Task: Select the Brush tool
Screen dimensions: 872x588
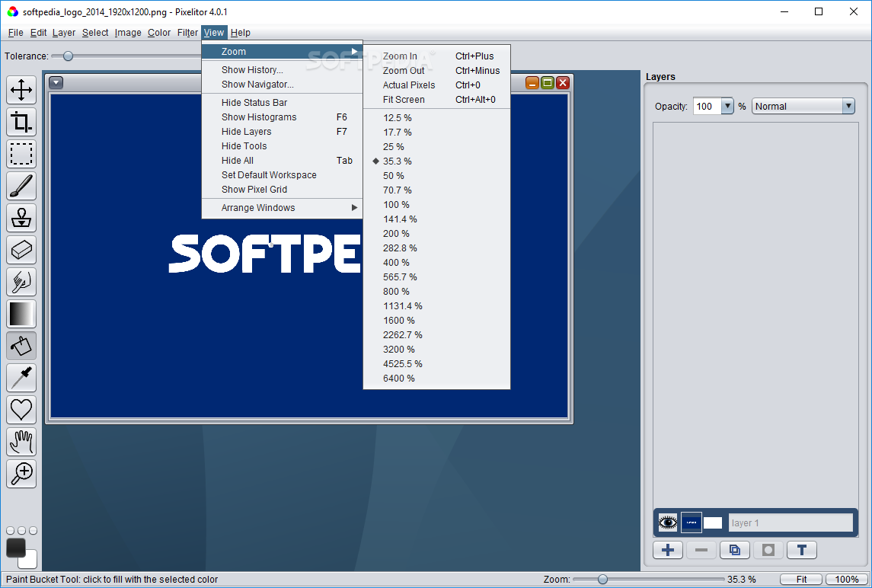Action: point(21,186)
